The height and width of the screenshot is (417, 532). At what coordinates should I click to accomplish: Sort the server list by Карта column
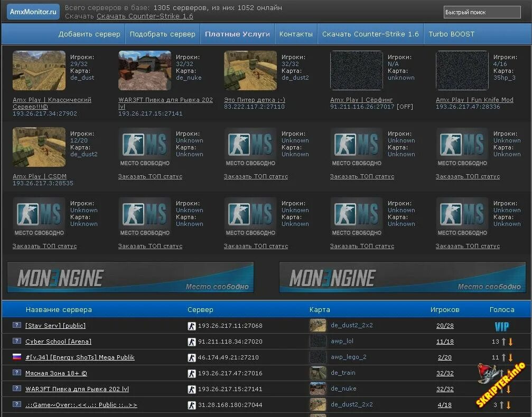coord(320,309)
